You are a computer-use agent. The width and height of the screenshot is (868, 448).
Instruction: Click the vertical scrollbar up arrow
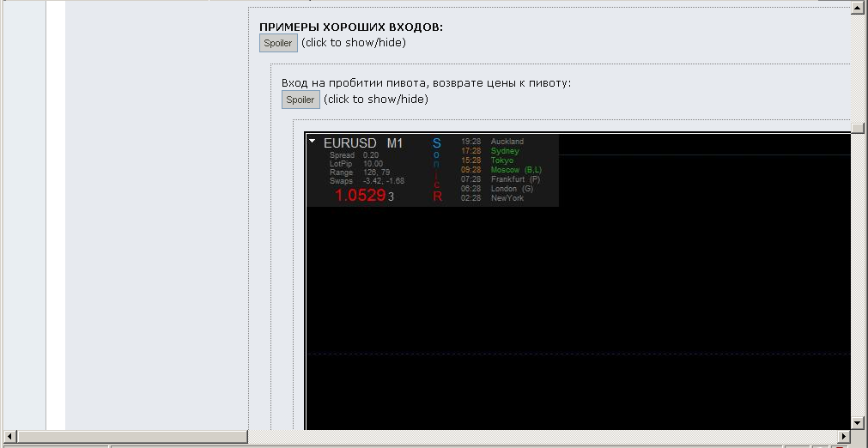click(858, 7)
